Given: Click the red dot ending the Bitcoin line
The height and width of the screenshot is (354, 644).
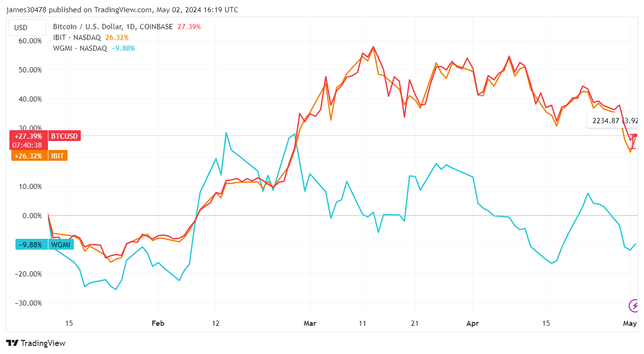Looking at the screenshot, I should click(x=636, y=135).
